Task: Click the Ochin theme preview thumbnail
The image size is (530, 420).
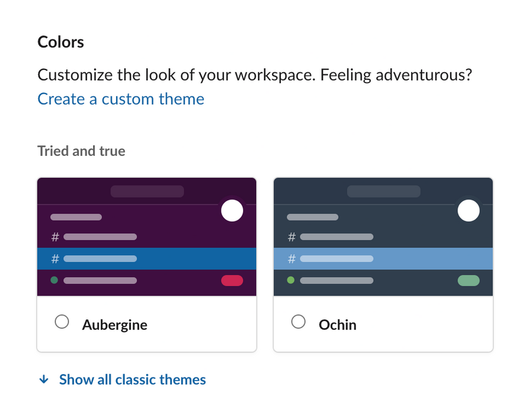Action: click(383, 235)
